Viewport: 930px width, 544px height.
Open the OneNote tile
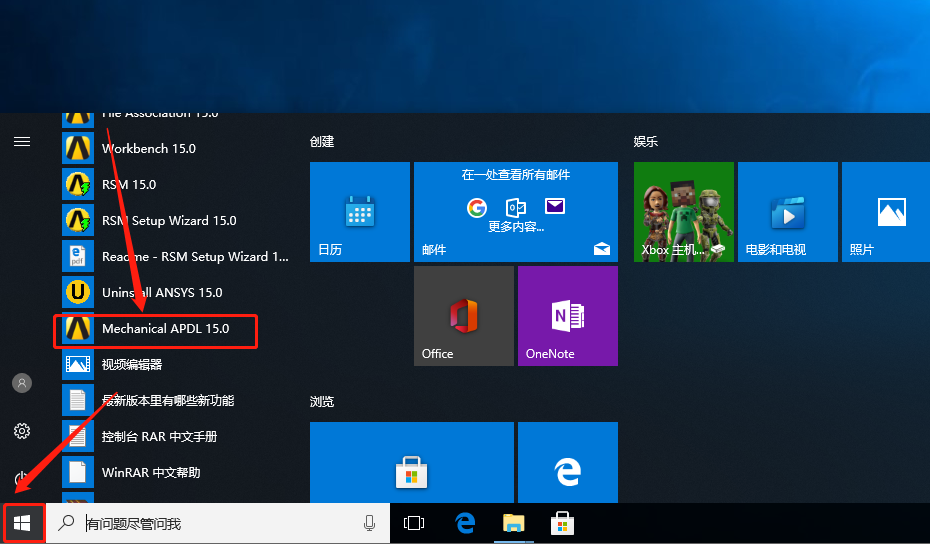pyautogui.click(x=568, y=316)
